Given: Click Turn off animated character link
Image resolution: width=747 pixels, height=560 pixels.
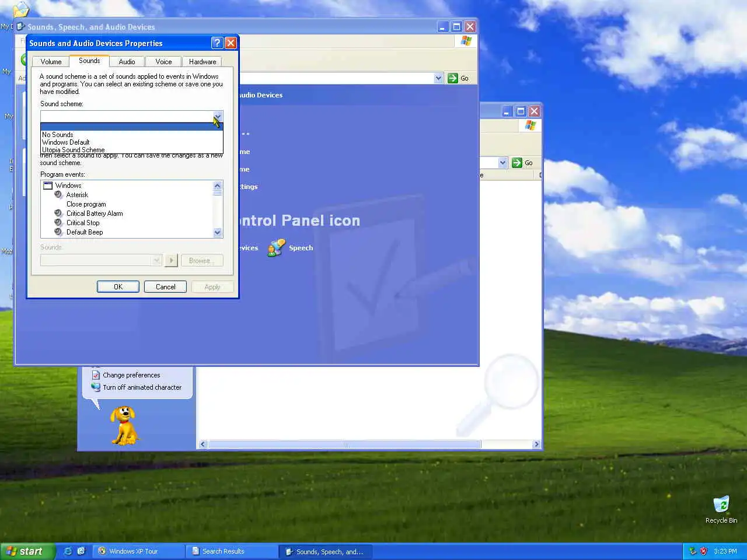Looking at the screenshot, I should tap(142, 387).
